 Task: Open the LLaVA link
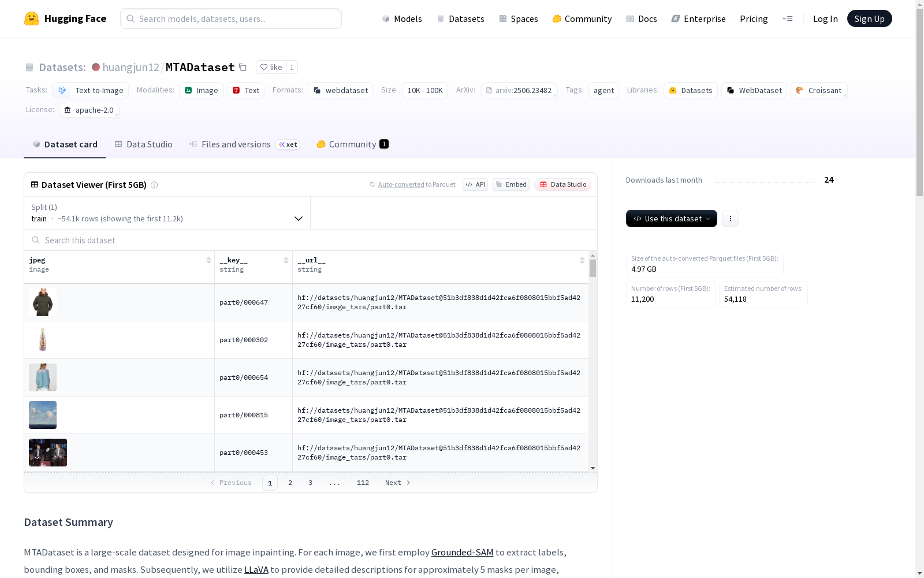256,570
